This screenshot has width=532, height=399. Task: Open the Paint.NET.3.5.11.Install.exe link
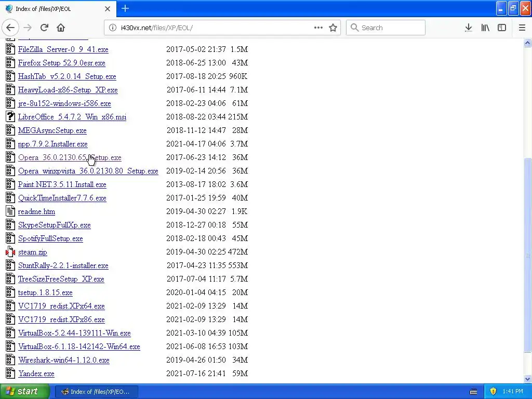62,184
